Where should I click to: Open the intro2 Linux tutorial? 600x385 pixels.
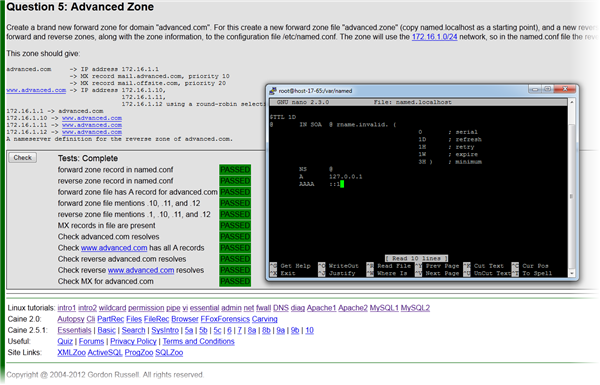pyautogui.click(x=87, y=308)
